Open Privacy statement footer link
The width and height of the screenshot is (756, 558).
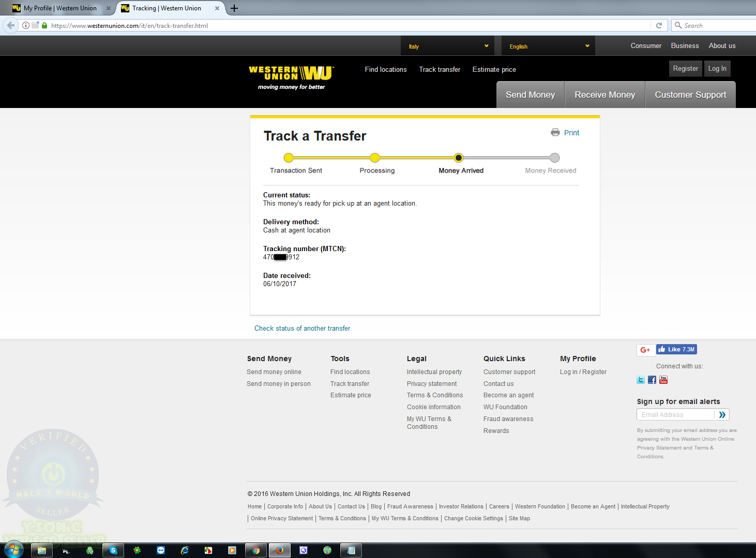pyautogui.click(x=432, y=384)
